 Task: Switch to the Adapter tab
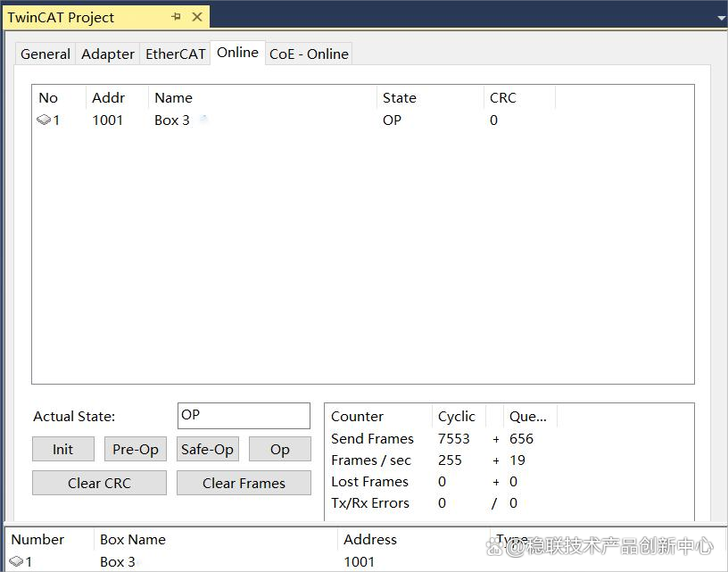pyautogui.click(x=108, y=54)
